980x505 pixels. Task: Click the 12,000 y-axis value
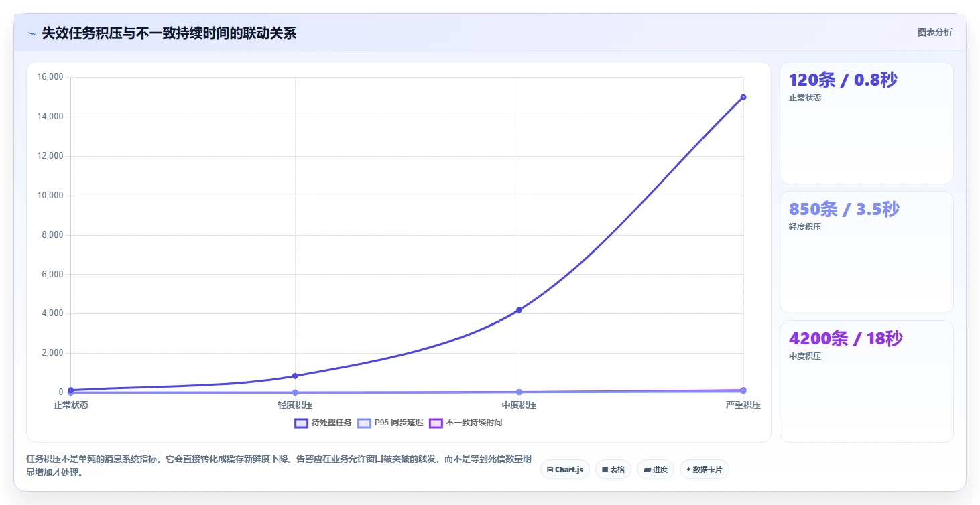(50, 156)
